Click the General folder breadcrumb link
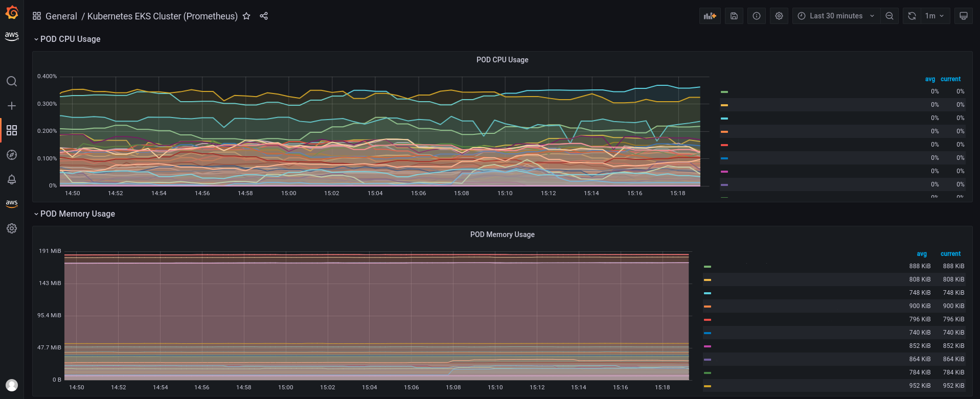Screen dimensions: 980x399 [61, 16]
